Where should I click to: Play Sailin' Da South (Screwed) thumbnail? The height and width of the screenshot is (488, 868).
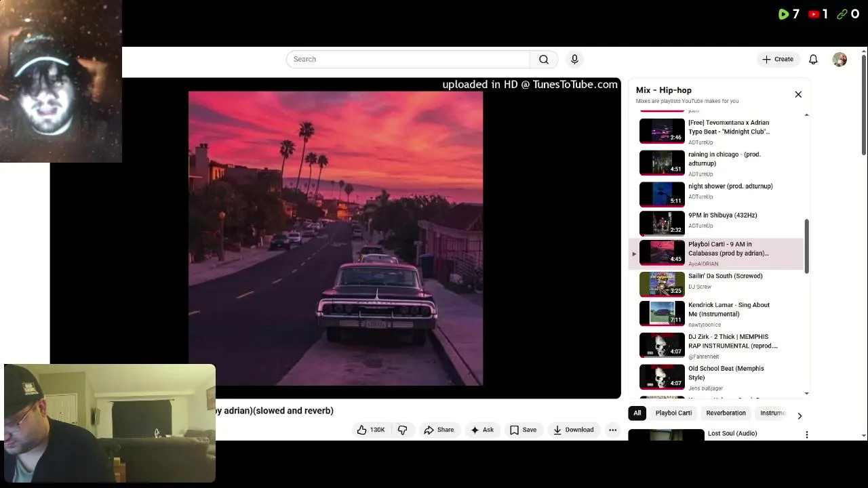pyautogui.click(x=662, y=284)
